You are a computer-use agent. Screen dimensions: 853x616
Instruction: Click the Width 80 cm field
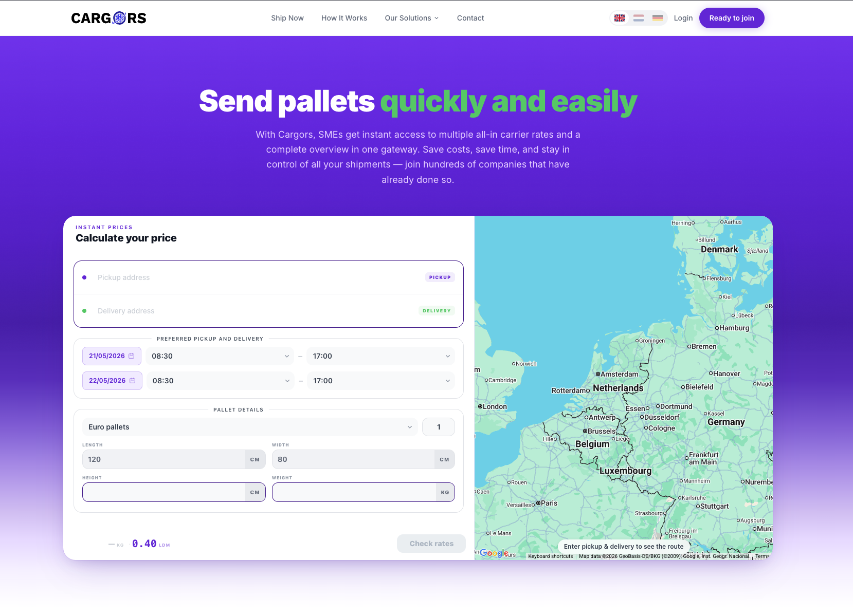[x=364, y=459]
